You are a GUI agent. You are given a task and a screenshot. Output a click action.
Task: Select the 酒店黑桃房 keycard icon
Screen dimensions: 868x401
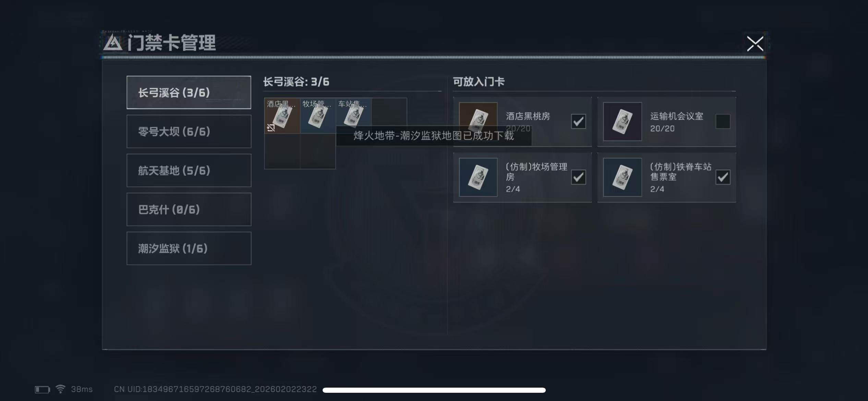pyautogui.click(x=478, y=121)
